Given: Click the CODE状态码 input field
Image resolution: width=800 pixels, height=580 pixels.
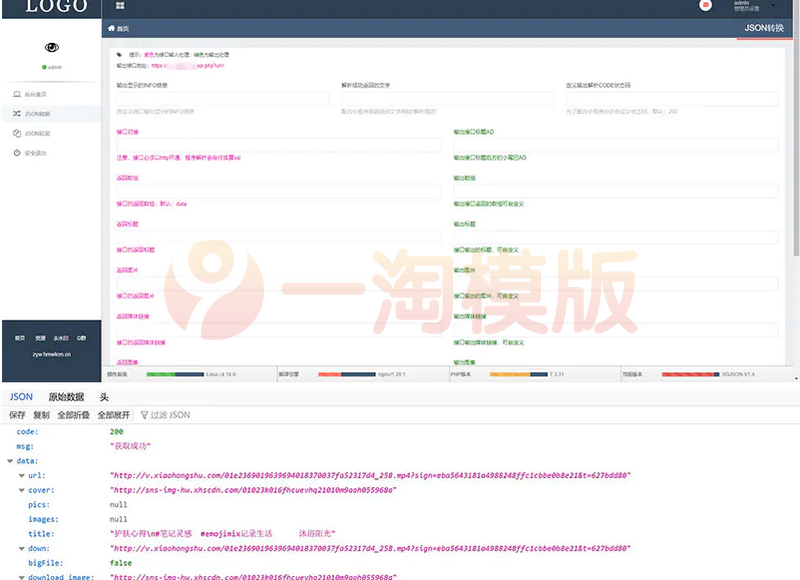Looking at the screenshot, I should click(x=672, y=99).
